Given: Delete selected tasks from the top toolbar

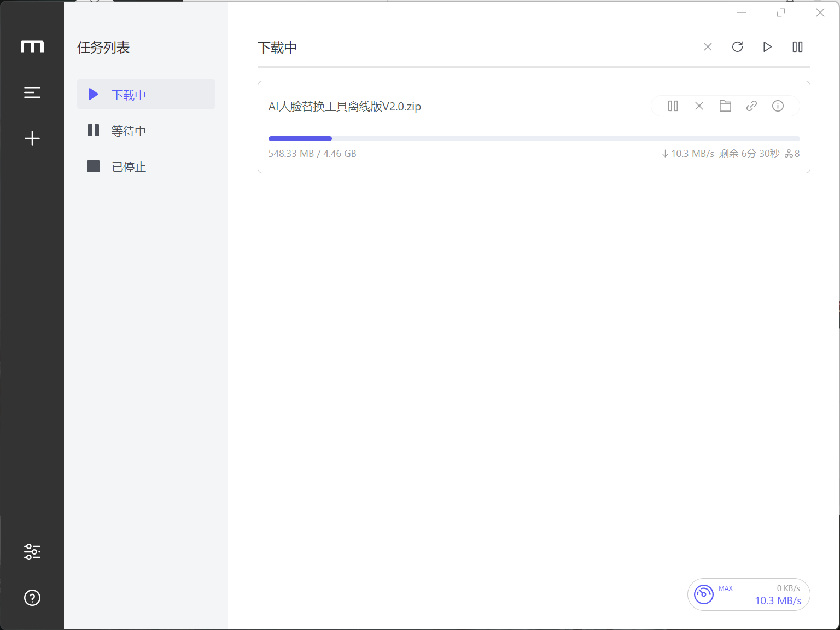Looking at the screenshot, I should pos(708,47).
